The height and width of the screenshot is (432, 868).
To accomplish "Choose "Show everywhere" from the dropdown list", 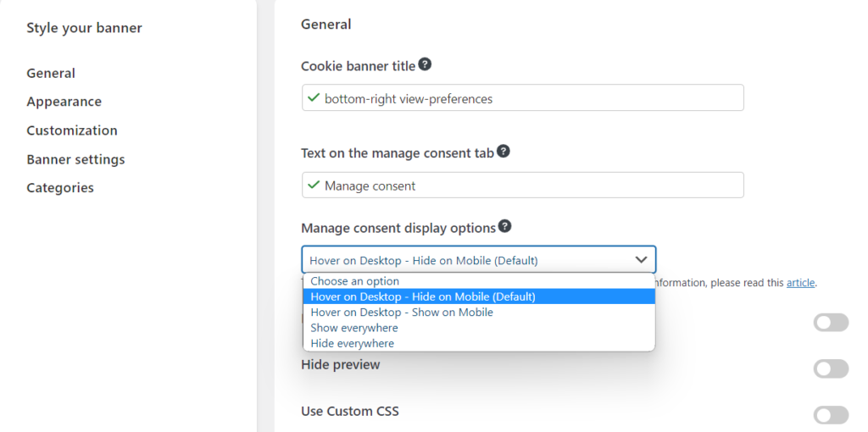I will [353, 328].
